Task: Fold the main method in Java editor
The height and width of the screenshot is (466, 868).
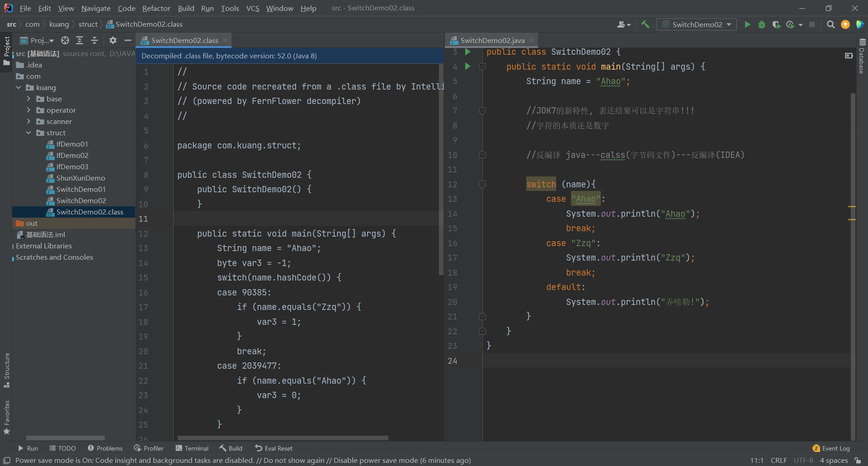Action: click(482, 67)
